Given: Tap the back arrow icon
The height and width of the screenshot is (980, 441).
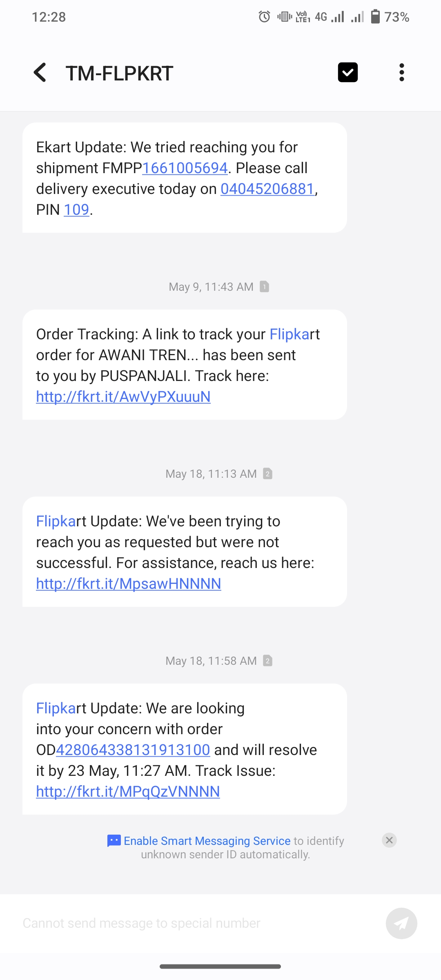Looking at the screenshot, I should [x=40, y=73].
